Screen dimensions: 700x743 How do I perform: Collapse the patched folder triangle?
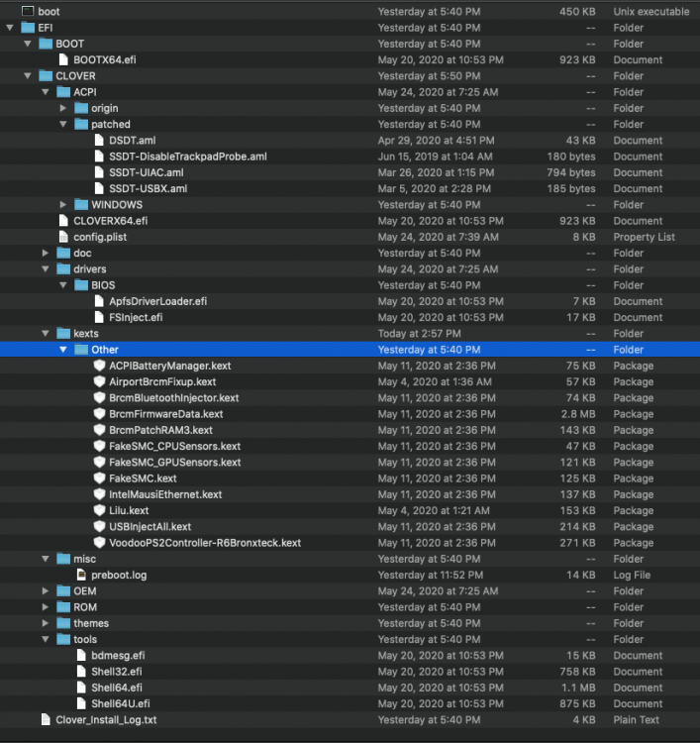(x=63, y=124)
